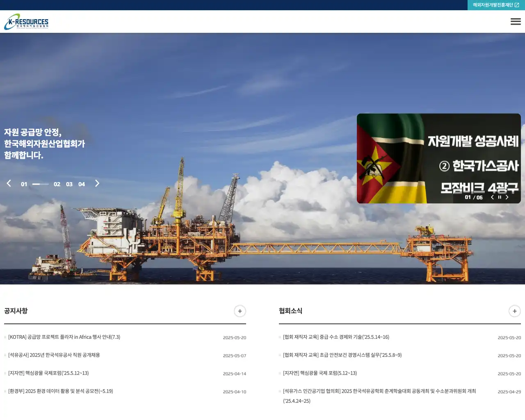Expand 협회소식 with plus button

(514, 311)
